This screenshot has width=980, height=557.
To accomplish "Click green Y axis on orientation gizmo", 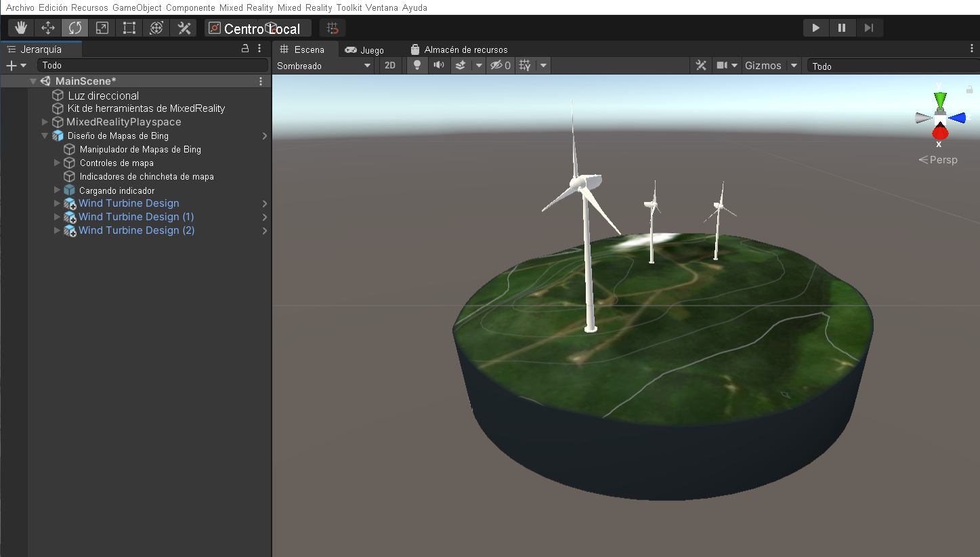I will click(939, 99).
